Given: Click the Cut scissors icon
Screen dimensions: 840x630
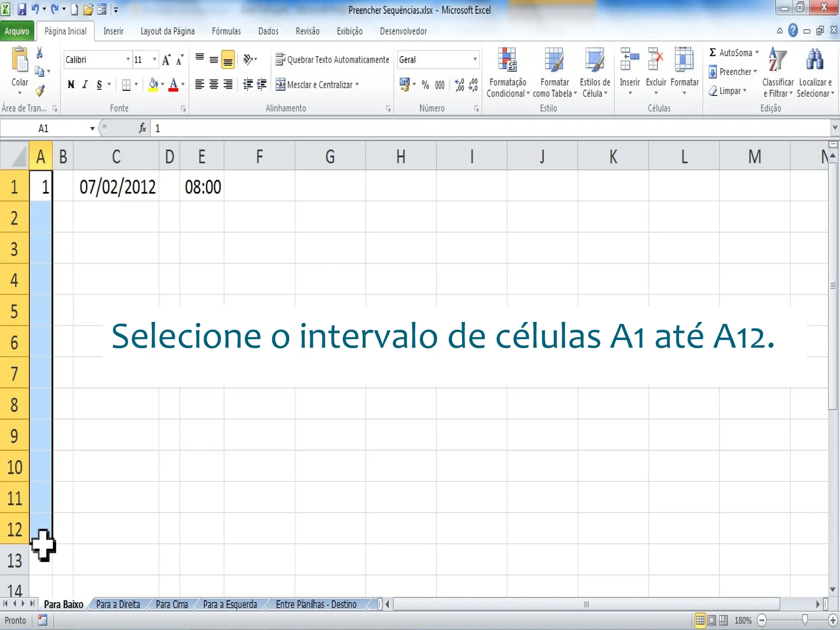Looking at the screenshot, I should [39, 53].
